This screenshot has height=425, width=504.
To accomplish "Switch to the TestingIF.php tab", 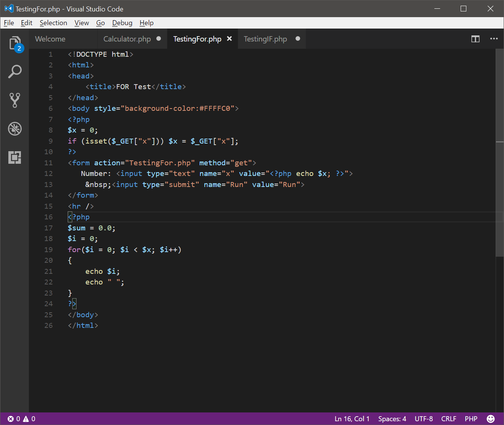I will coord(265,39).
